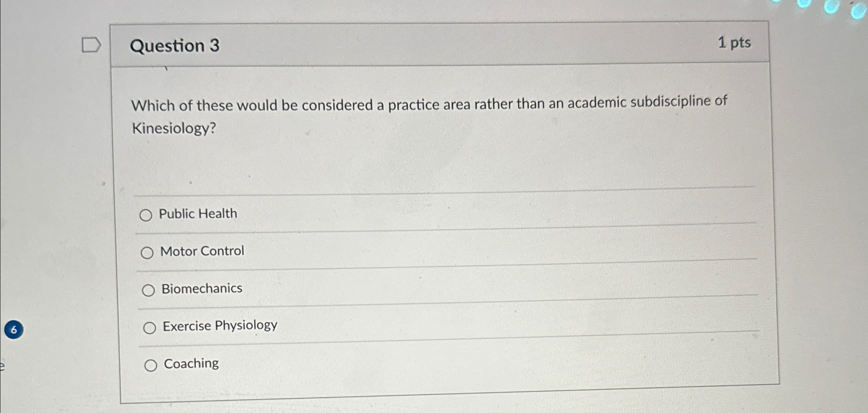This screenshot has height=413, width=868.
Task: Click the Biomechanics option label
Action: coord(201,288)
